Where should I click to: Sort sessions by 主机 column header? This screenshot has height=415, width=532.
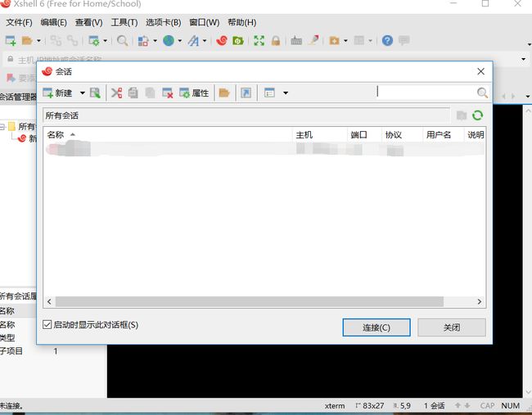coord(320,135)
